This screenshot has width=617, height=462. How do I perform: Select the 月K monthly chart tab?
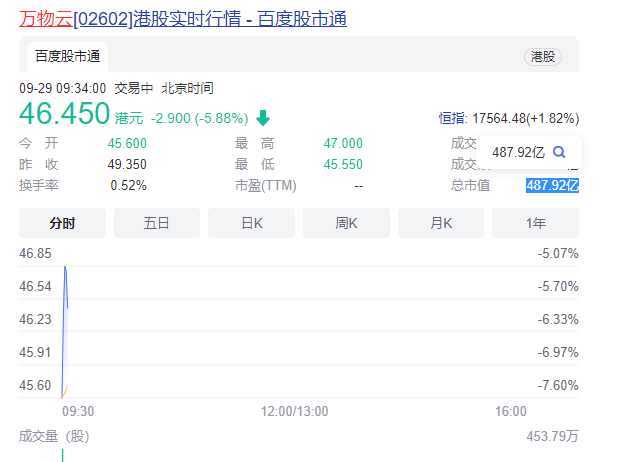[441, 223]
